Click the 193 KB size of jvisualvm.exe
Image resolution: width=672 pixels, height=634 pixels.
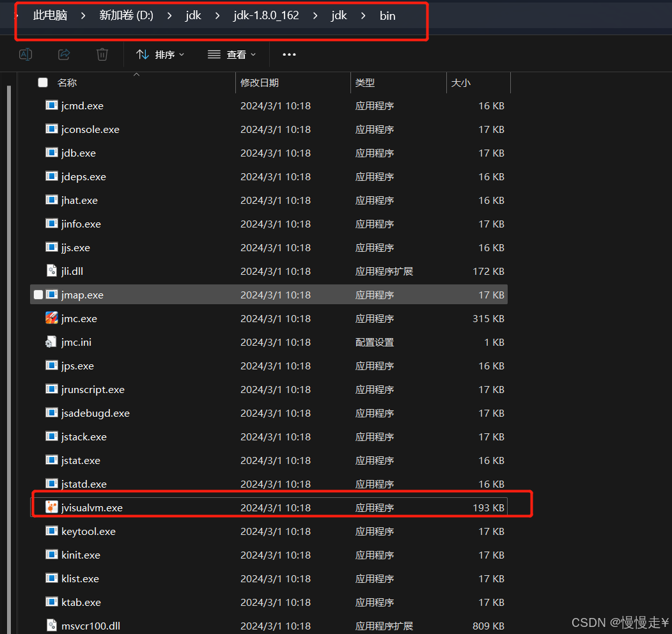tap(488, 507)
